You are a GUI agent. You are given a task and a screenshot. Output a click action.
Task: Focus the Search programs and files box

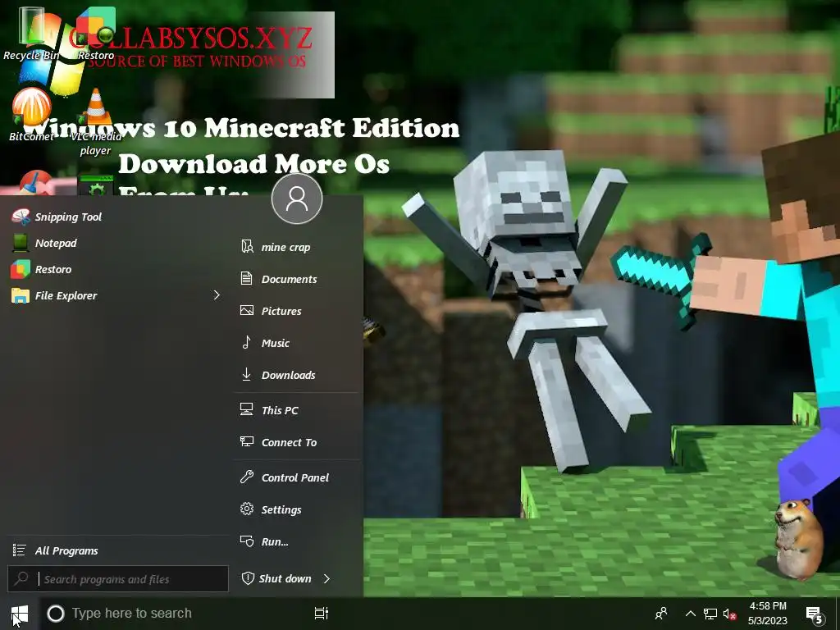[x=118, y=579]
